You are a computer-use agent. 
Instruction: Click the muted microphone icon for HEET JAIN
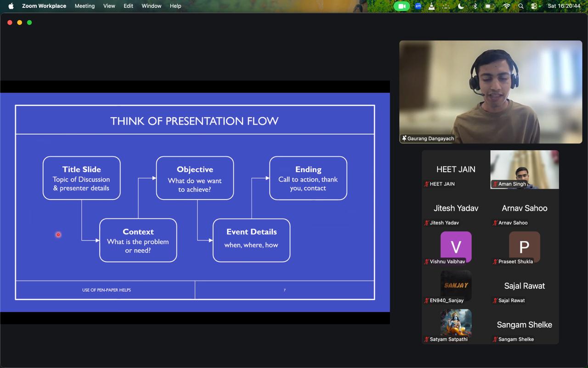[427, 184]
